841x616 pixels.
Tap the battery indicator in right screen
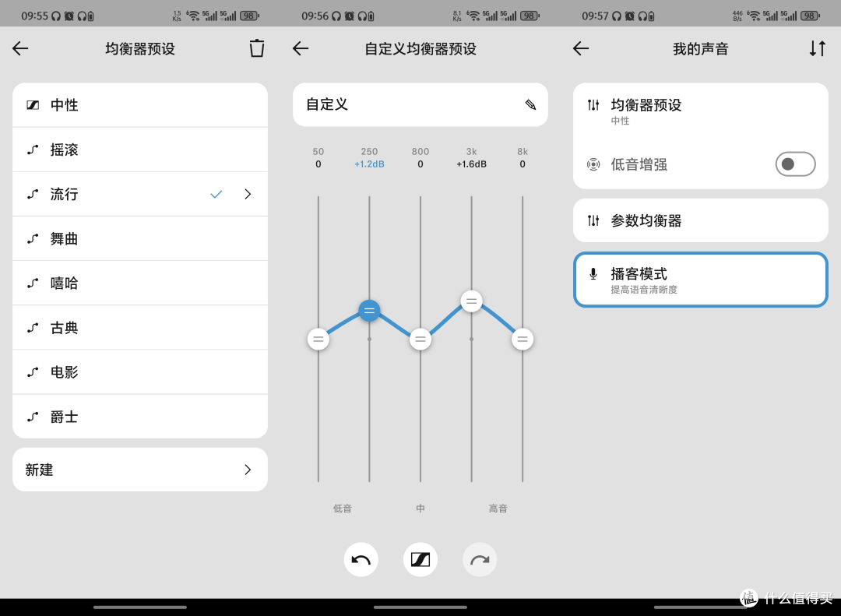pyautogui.click(x=811, y=16)
